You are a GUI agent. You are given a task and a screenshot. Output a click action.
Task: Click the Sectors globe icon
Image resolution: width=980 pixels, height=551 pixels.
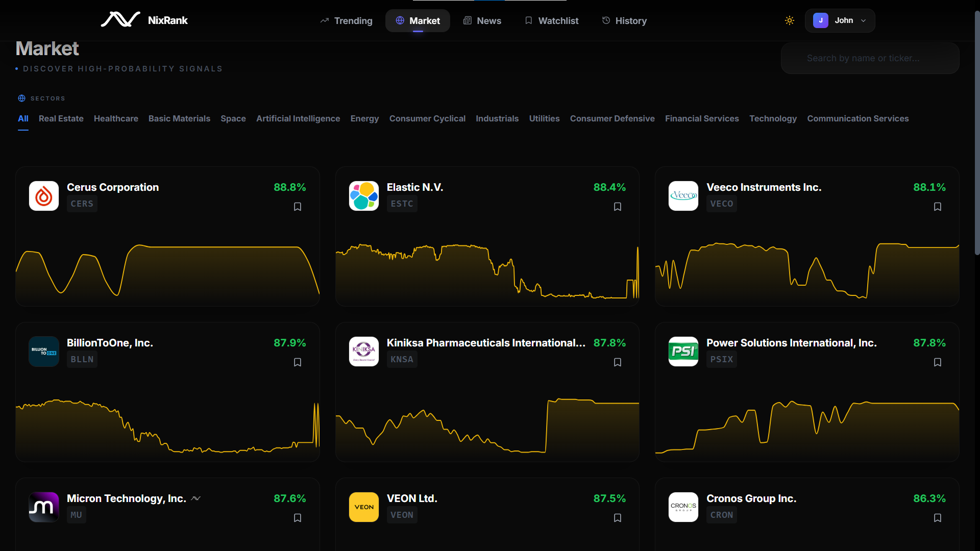tap(22, 98)
